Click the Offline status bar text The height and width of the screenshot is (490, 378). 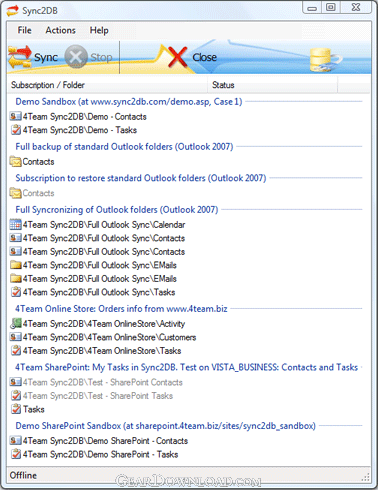click(23, 475)
